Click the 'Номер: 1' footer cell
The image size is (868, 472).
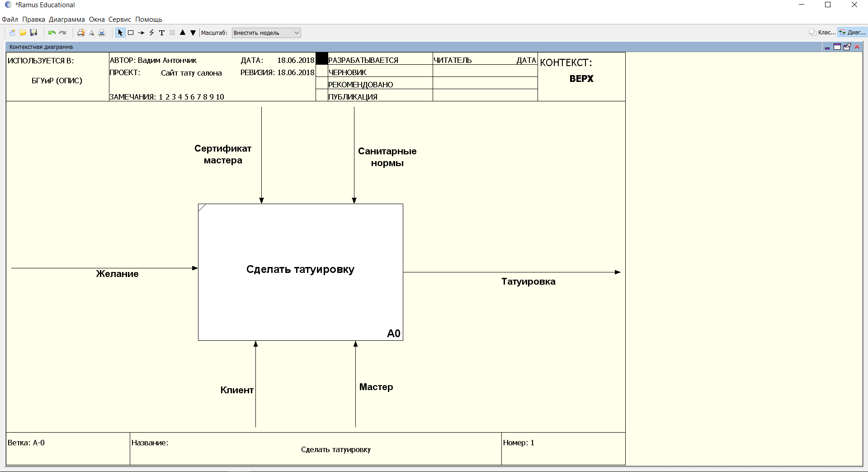coord(563,448)
